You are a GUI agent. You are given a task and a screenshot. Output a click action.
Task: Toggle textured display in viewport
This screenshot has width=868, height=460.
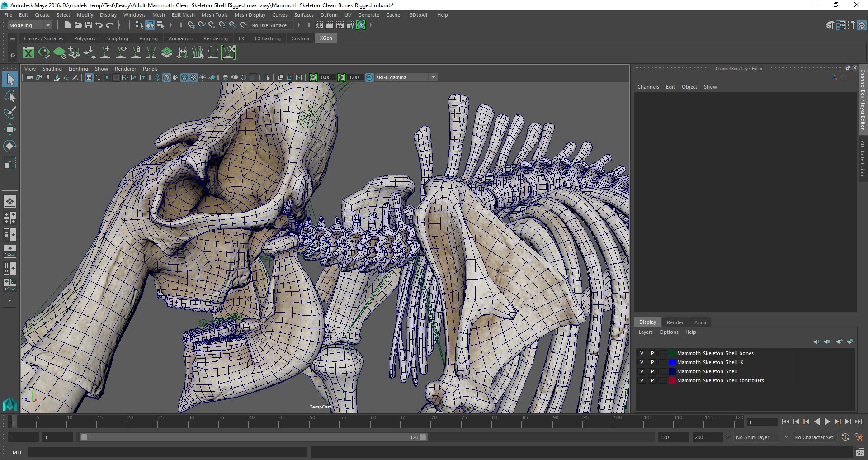[x=193, y=77]
